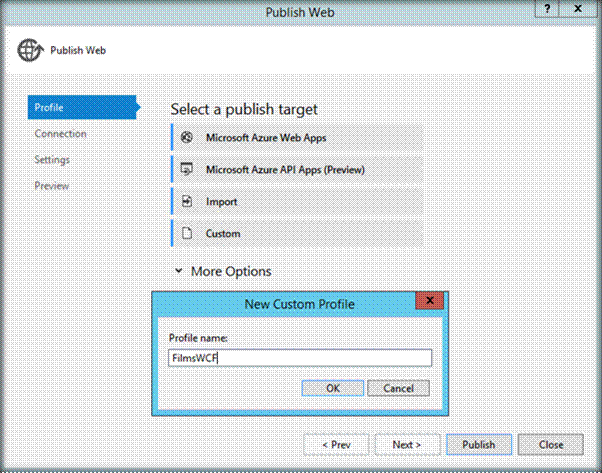Click the Import arrow icon
602x473 pixels.
point(187,201)
